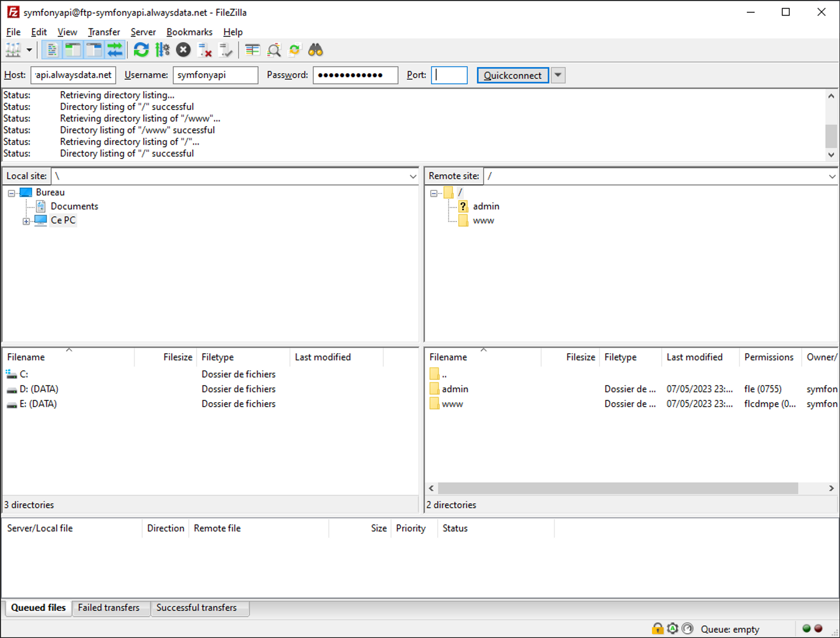Select Ce PC in local tree
Screen dimensions: 840x638
click(x=63, y=220)
